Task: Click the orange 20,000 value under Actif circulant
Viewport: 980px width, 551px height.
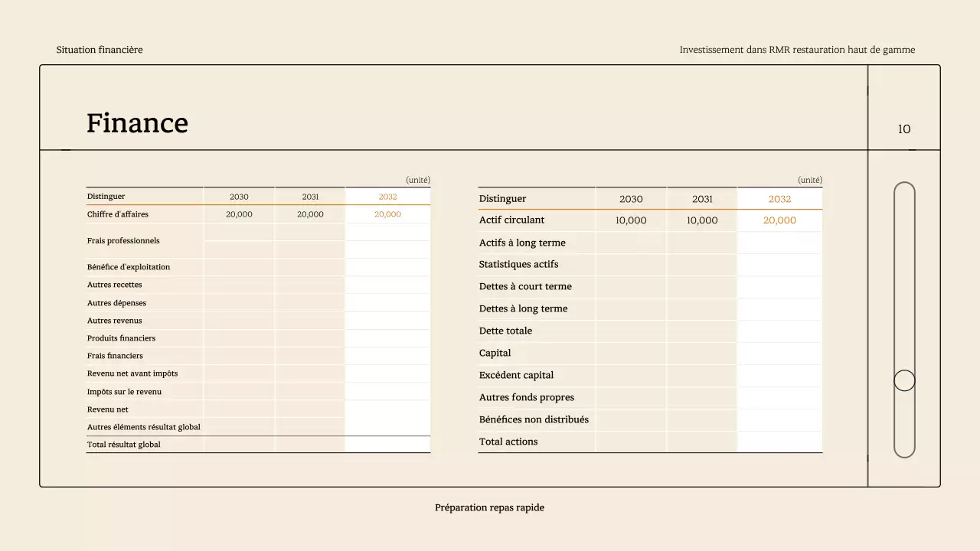Action: click(x=779, y=220)
